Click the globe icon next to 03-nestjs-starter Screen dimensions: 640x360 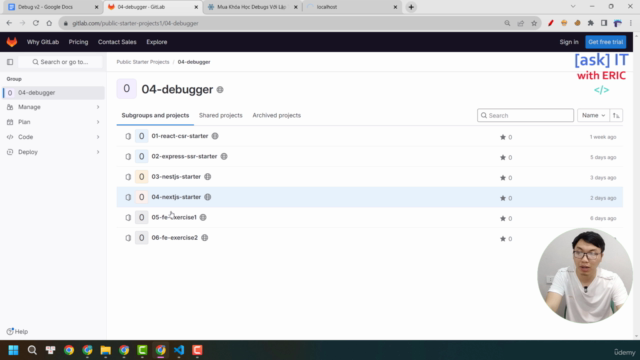pos(208,177)
